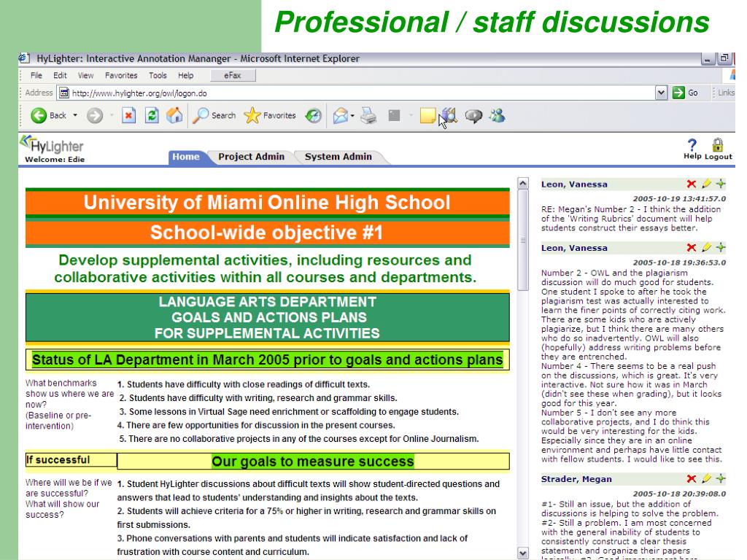
Task: Go to browser Home page icon
Action: [174, 115]
